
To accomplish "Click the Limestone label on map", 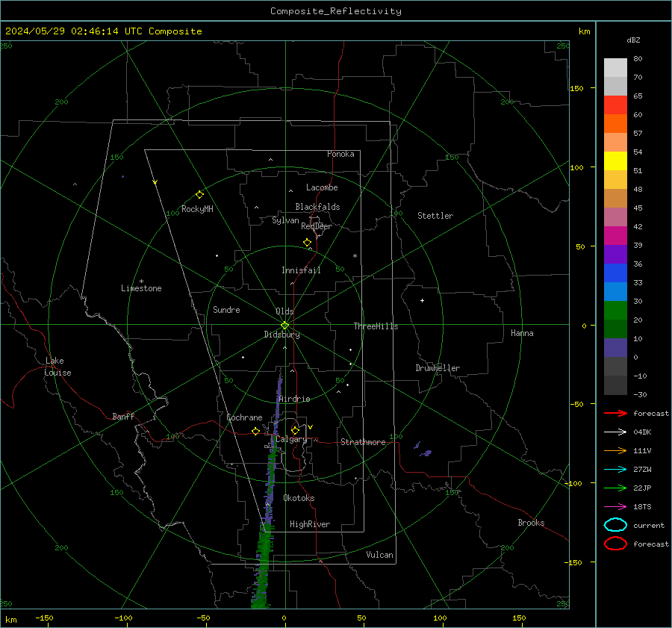I will (x=141, y=288).
